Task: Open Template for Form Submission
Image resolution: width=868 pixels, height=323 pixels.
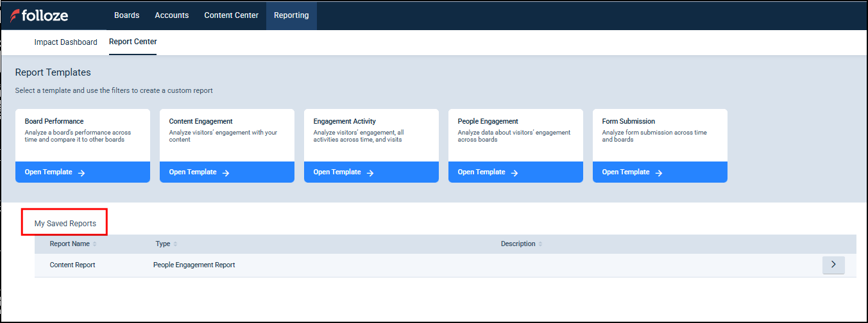Action: pyautogui.click(x=625, y=172)
